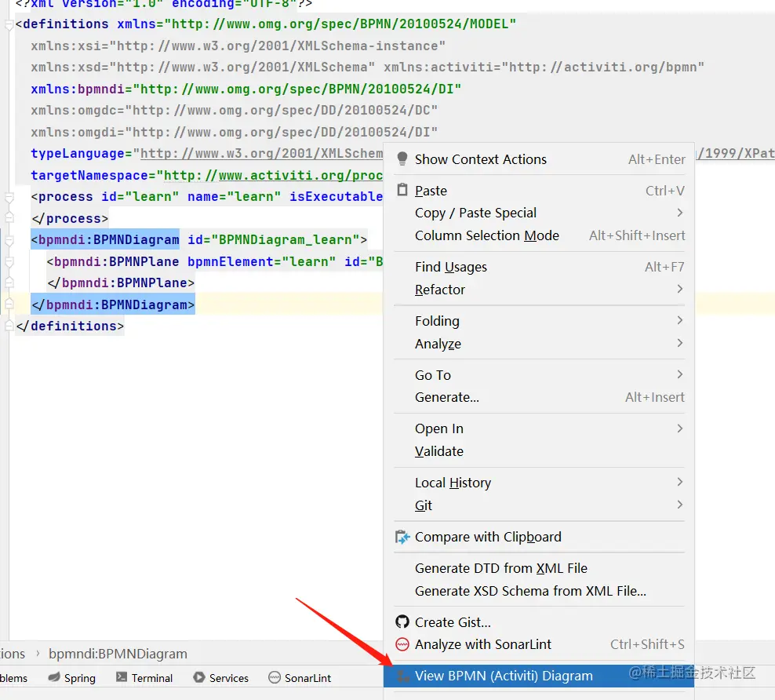
Task: Click the xmlns:bpmndi attribute text
Action: [246, 89]
